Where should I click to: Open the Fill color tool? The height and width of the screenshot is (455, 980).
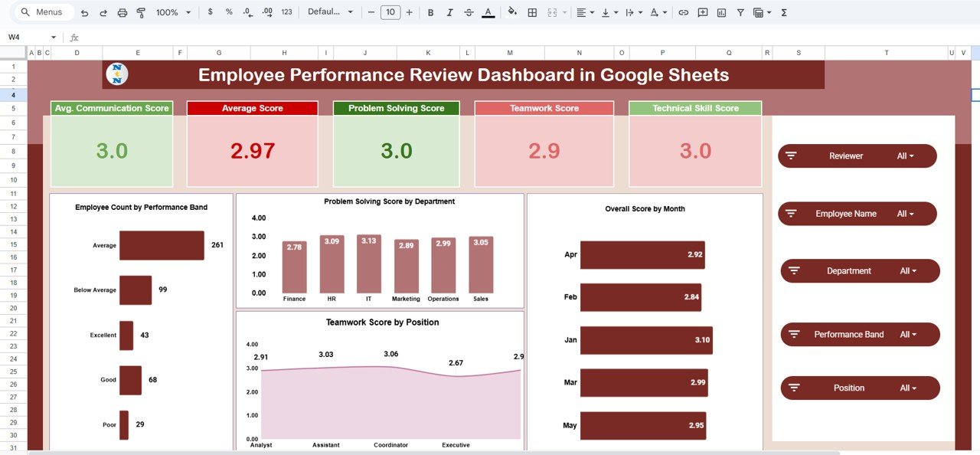tap(512, 12)
